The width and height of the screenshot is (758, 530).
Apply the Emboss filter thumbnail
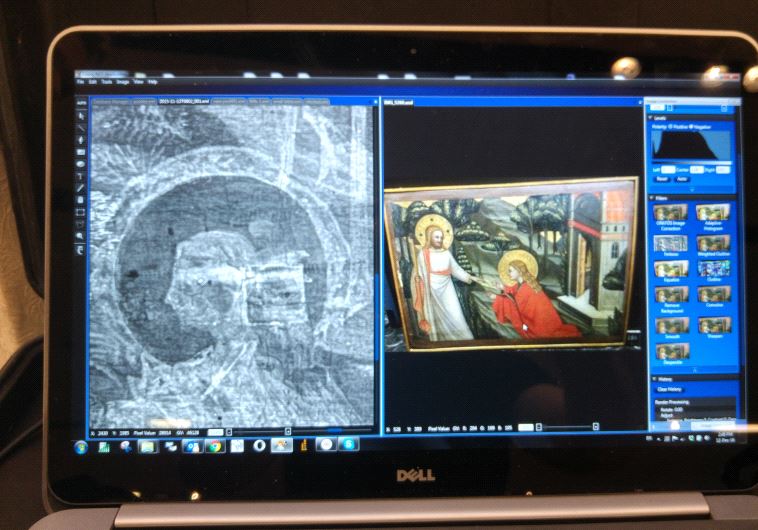[x=670, y=244]
